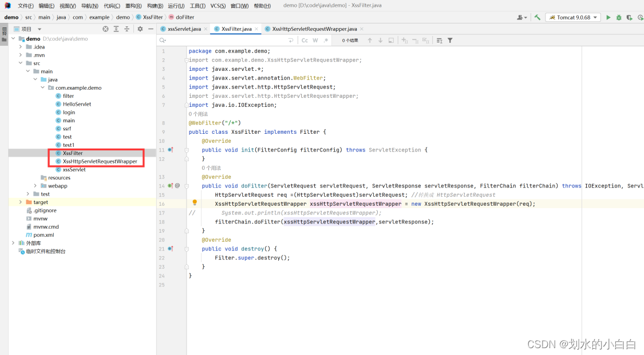Expand the webapp folder
The height and width of the screenshot is (355, 644).
coord(35,186)
